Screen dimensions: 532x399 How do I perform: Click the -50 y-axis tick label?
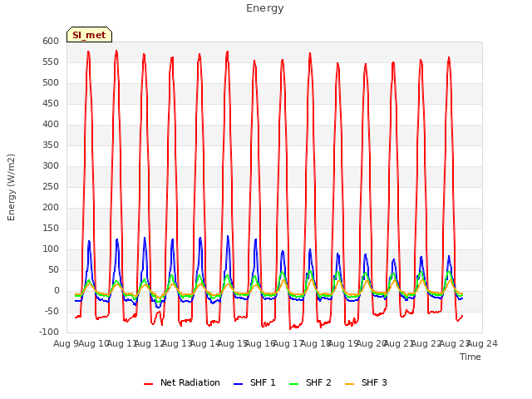coord(52,312)
